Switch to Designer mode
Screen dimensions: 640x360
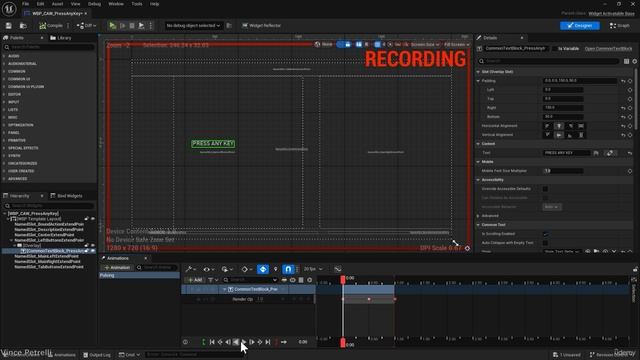tap(580, 26)
